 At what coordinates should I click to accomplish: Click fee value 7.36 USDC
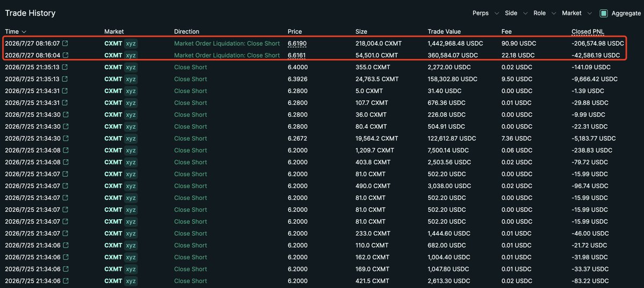pyautogui.click(x=516, y=138)
